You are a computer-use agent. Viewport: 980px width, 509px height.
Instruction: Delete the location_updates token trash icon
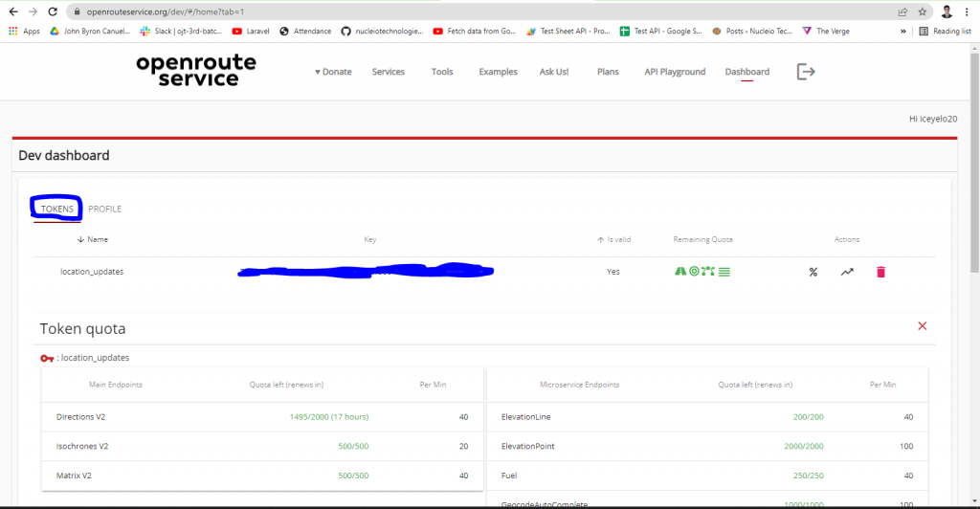[880, 272]
